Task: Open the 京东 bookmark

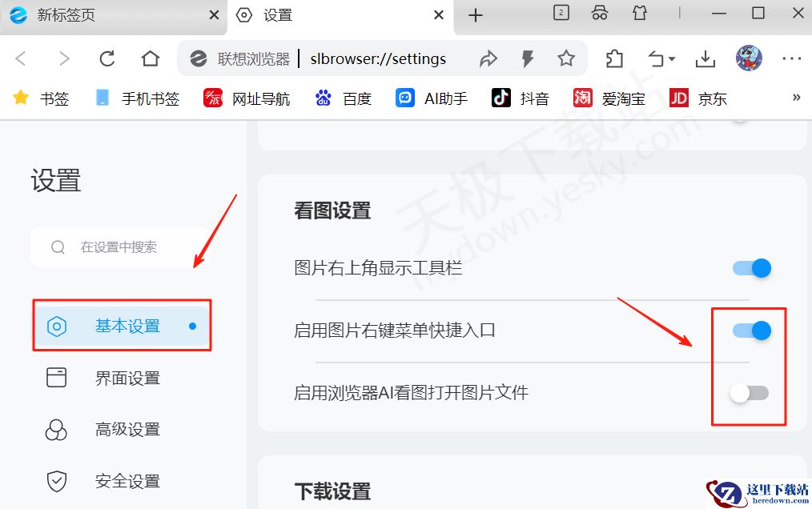Action: [698, 98]
